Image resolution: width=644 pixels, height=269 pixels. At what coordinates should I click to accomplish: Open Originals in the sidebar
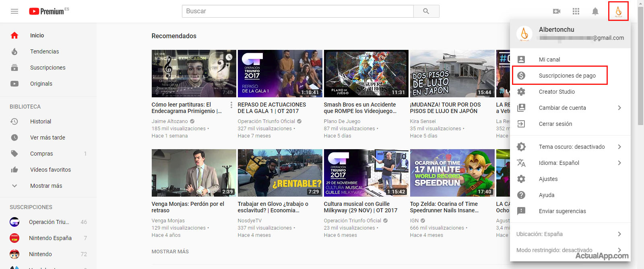click(x=48, y=84)
